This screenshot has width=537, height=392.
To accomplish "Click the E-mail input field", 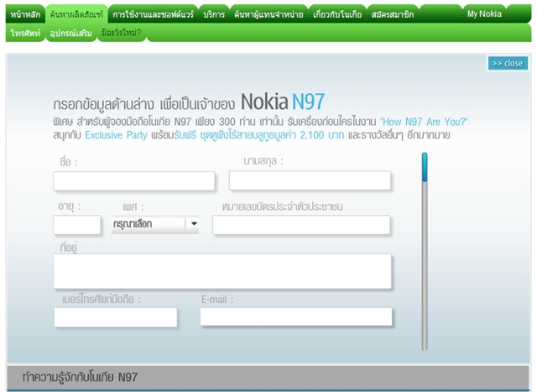I will [x=296, y=316].
